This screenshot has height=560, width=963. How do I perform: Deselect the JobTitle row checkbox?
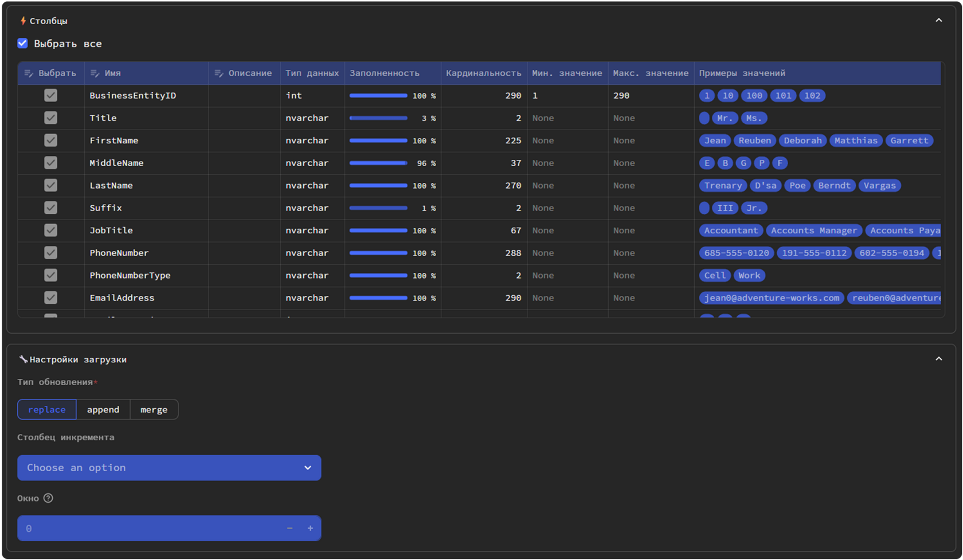coord(50,230)
